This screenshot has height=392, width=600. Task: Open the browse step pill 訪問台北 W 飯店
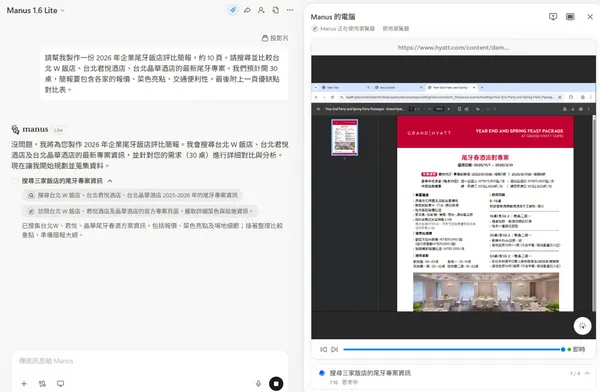pos(140,211)
